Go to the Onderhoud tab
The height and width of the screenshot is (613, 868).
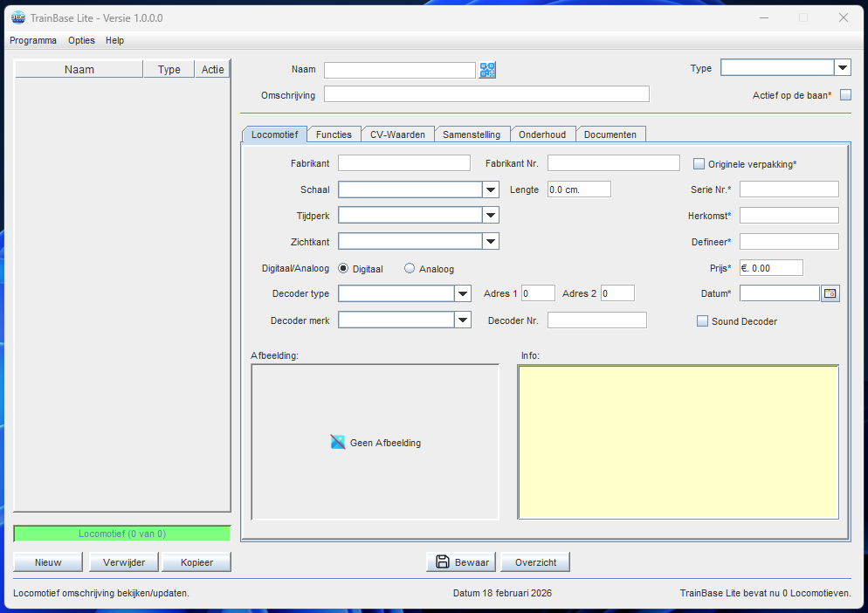tap(542, 134)
